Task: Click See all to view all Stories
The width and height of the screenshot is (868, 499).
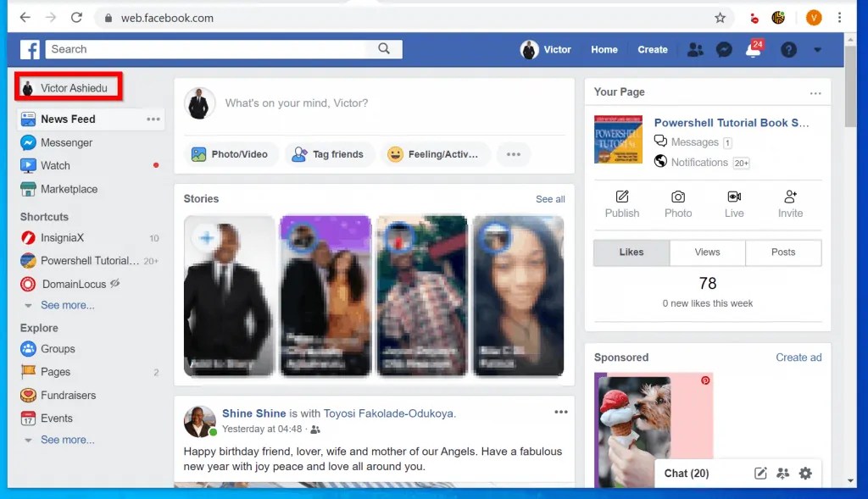Action: [549, 198]
